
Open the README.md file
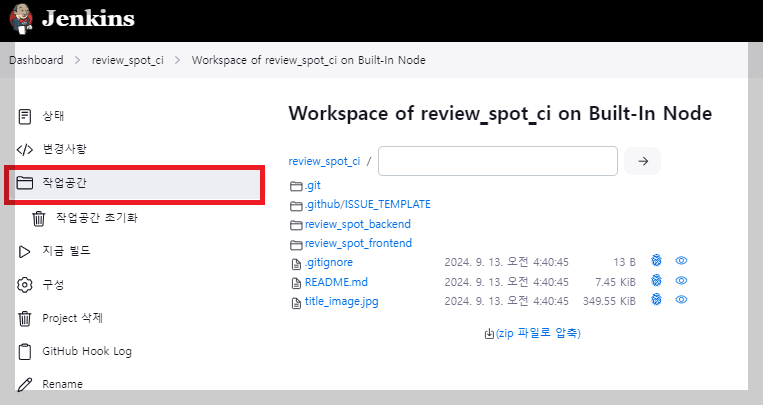[x=336, y=282]
